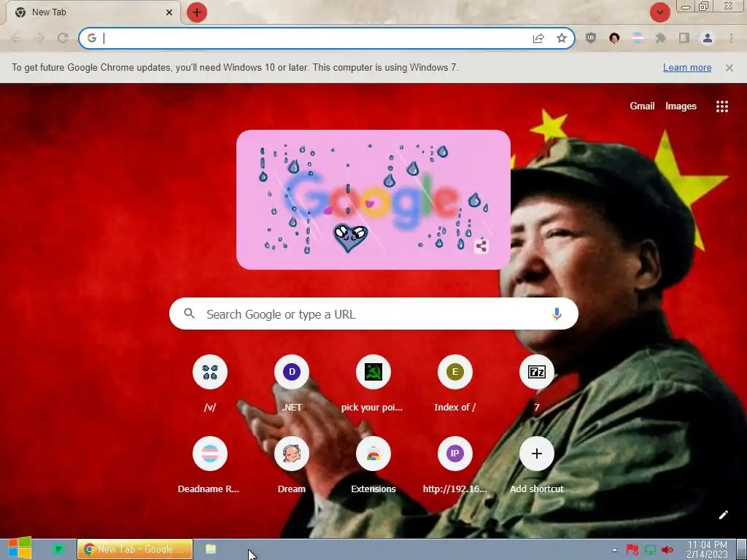The image size is (747, 560).
Task: Focus the address bar input
Action: pyautogui.click(x=314, y=38)
